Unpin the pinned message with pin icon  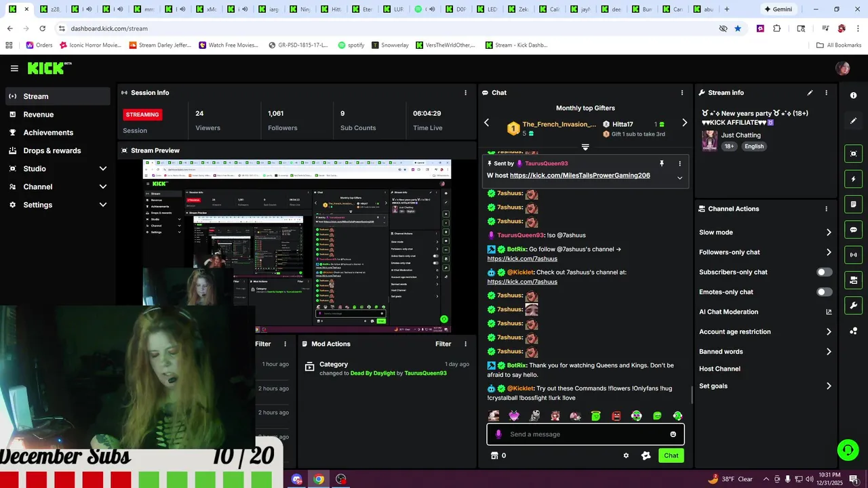point(662,163)
